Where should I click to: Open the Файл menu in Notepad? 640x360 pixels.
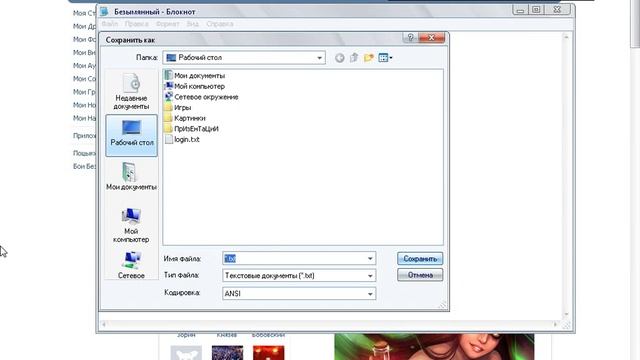tap(110, 24)
